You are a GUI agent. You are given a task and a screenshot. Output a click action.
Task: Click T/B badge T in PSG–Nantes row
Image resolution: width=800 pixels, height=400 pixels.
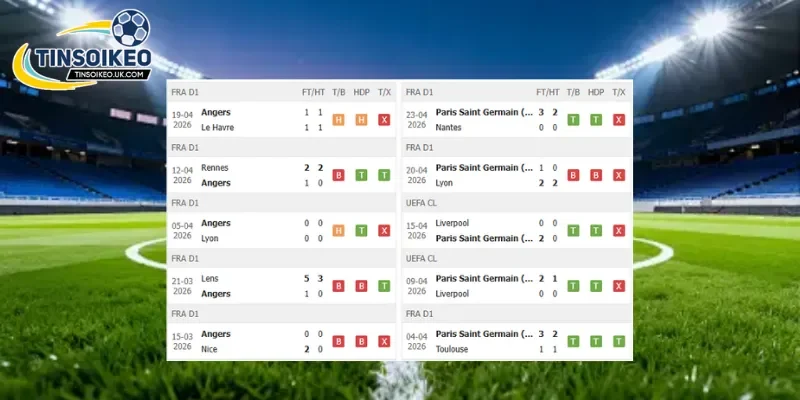[573, 120]
